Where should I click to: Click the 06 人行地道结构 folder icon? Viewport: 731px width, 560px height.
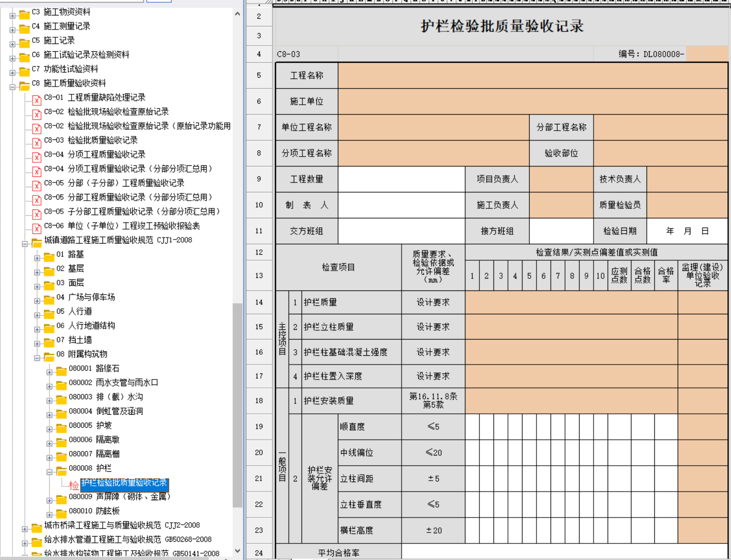click(x=49, y=328)
